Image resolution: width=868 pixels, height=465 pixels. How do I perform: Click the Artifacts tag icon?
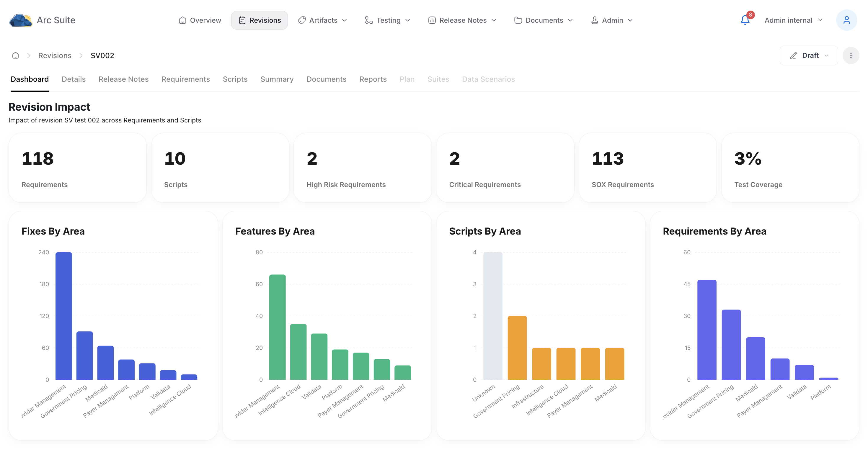click(x=301, y=20)
